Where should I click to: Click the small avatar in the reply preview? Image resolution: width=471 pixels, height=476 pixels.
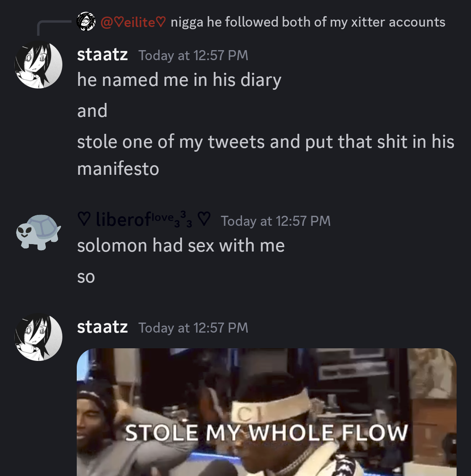pyautogui.click(x=86, y=22)
